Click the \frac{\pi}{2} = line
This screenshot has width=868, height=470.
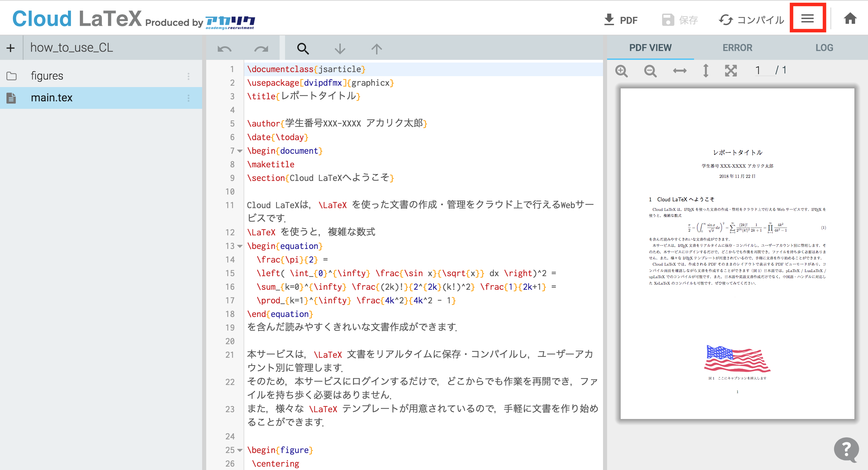tap(292, 260)
